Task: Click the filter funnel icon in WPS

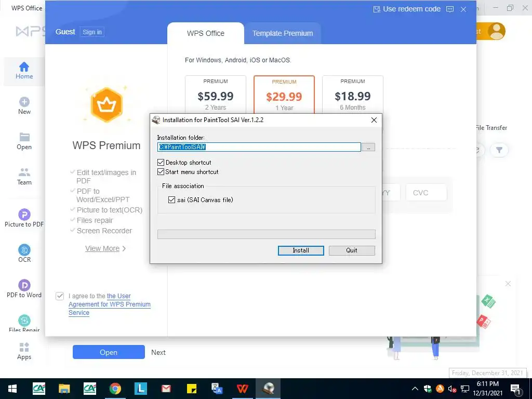Action: click(499, 150)
